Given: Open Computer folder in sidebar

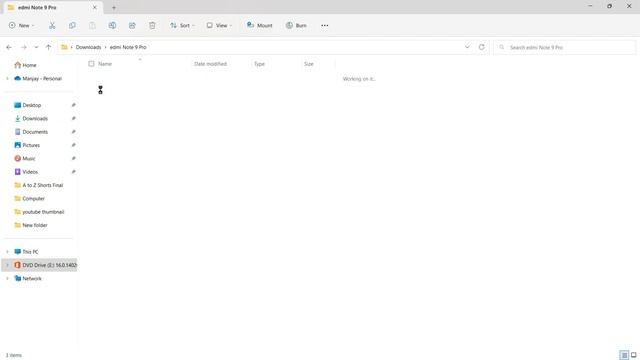Looking at the screenshot, I should [29, 198].
